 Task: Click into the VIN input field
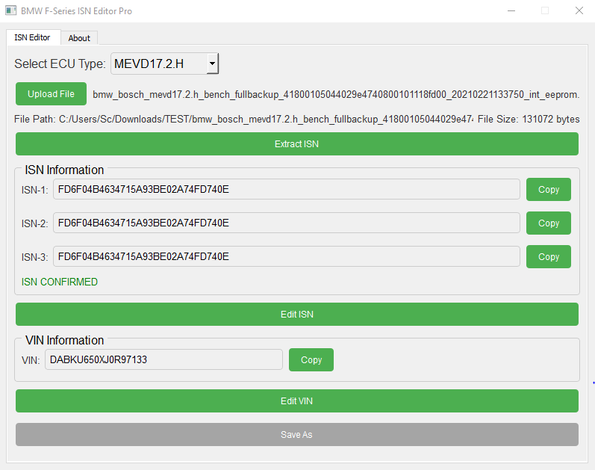pyautogui.click(x=164, y=360)
